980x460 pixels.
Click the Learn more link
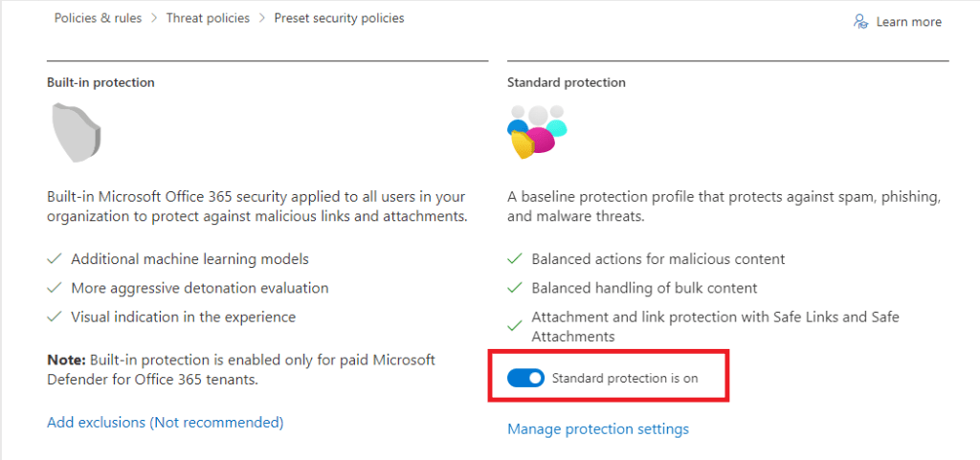[x=908, y=22]
